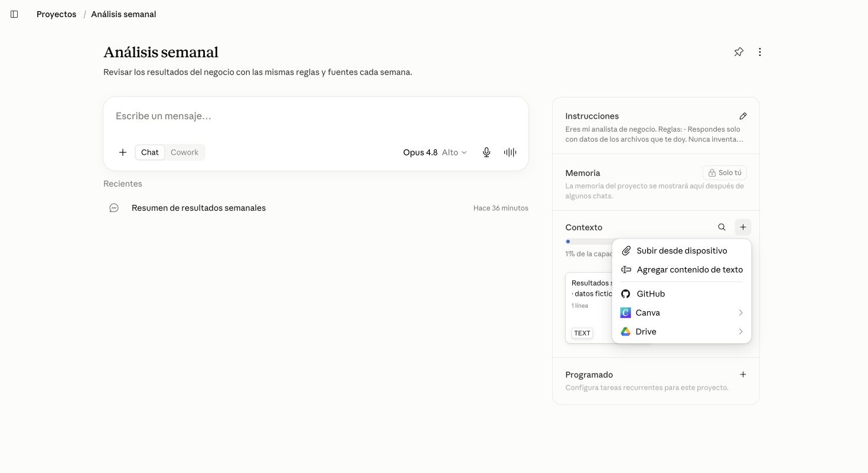Click the Canva logo icon
Viewport: 868px width, 473px height.
[x=625, y=313]
